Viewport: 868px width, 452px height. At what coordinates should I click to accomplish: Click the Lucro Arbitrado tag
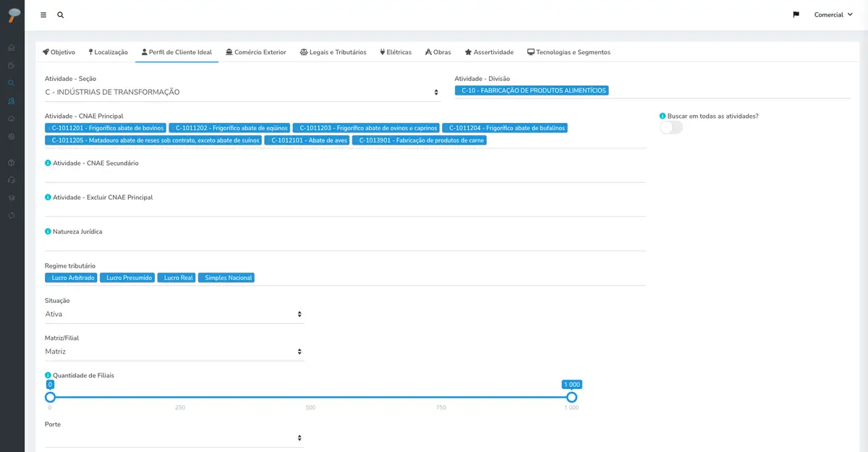[71, 278]
